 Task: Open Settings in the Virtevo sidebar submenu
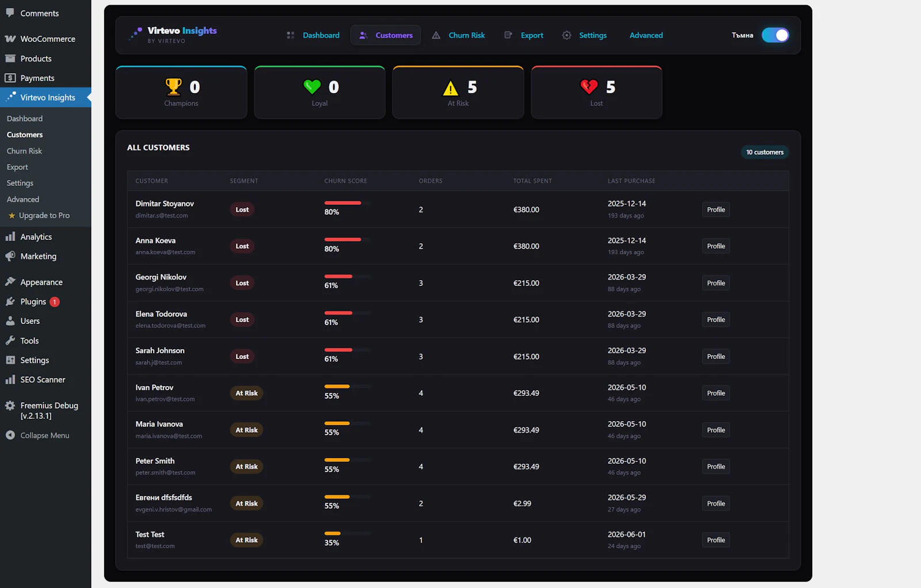(20, 183)
